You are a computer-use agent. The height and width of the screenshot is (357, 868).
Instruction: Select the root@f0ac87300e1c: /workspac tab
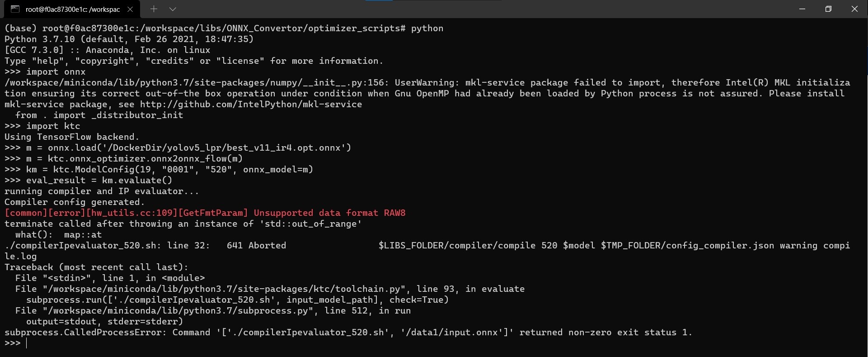click(x=72, y=9)
